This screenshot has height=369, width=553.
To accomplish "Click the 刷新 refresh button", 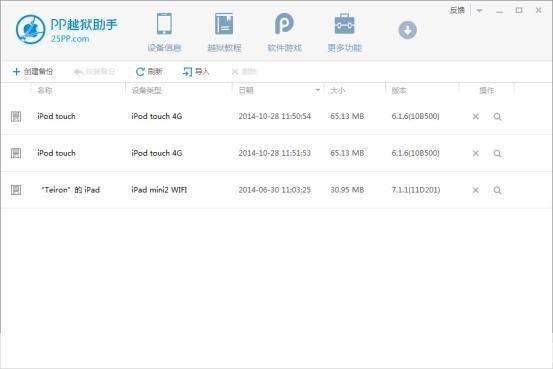I will [x=149, y=72].
